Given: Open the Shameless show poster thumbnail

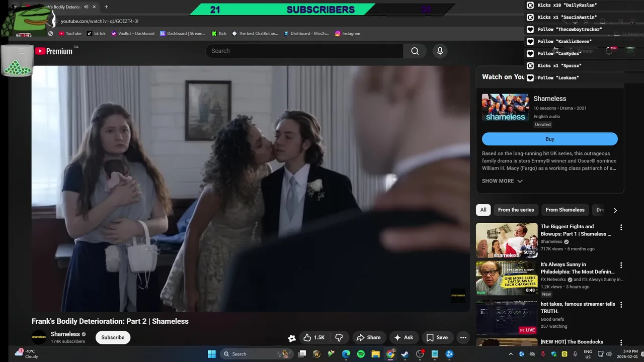Looking at the screenshot, I should tap(505, 108).
